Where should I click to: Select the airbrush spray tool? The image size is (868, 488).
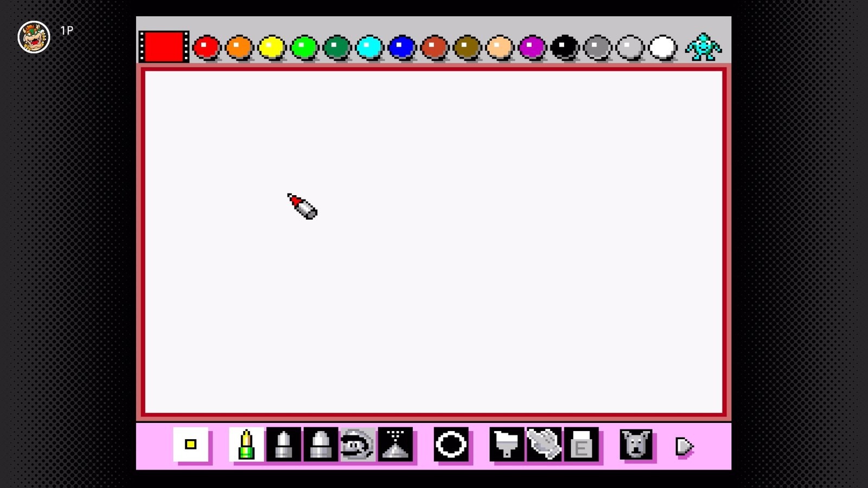[x=395, y=445]
